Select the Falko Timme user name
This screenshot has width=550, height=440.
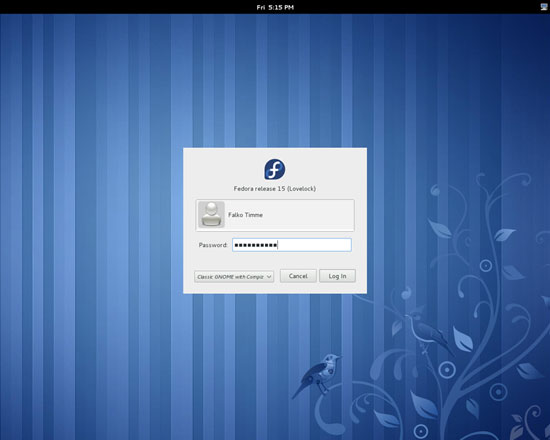pyautogui.click(x=245, y=215)
